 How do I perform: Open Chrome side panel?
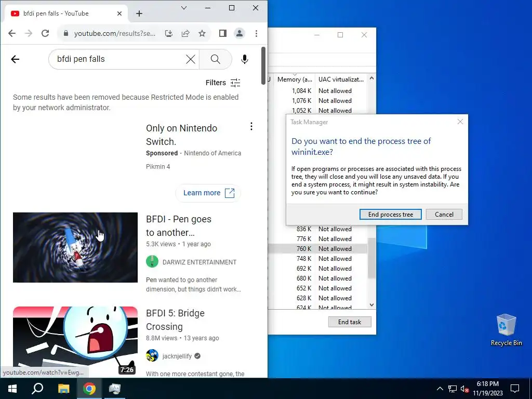(x=222, y=33)
